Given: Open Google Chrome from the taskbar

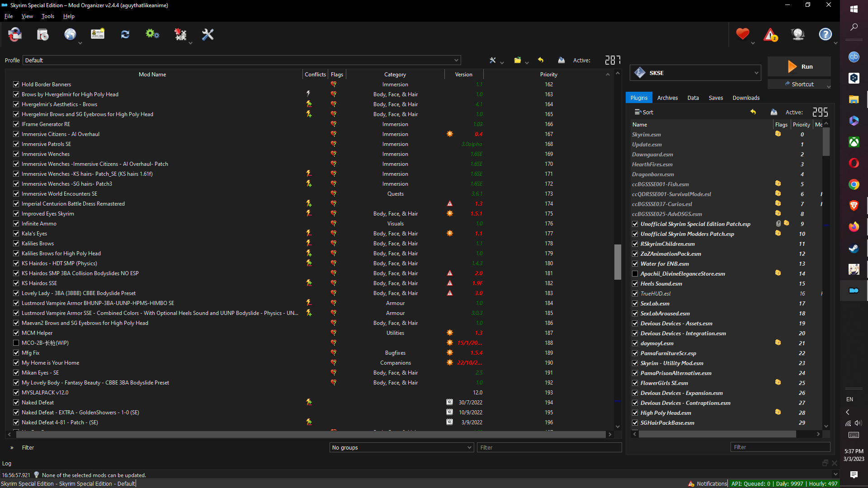Looking at the screenshot, I should coord(854,184).
